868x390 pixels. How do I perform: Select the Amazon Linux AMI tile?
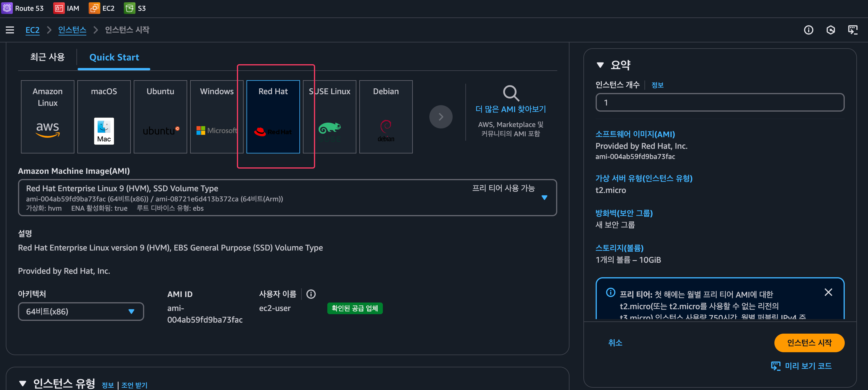47,117
